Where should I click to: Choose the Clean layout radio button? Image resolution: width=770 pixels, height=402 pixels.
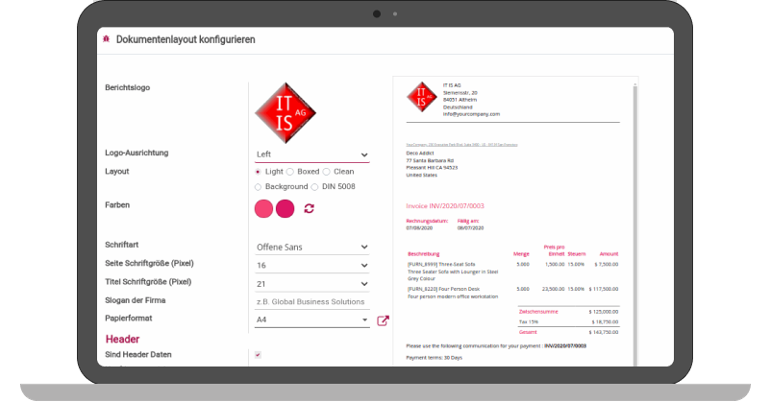point(326,172)
